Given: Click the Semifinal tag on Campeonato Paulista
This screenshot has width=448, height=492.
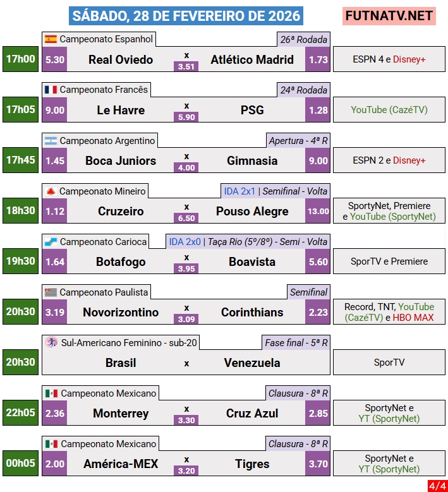Looking at the screenshot, I should [308, 292].
